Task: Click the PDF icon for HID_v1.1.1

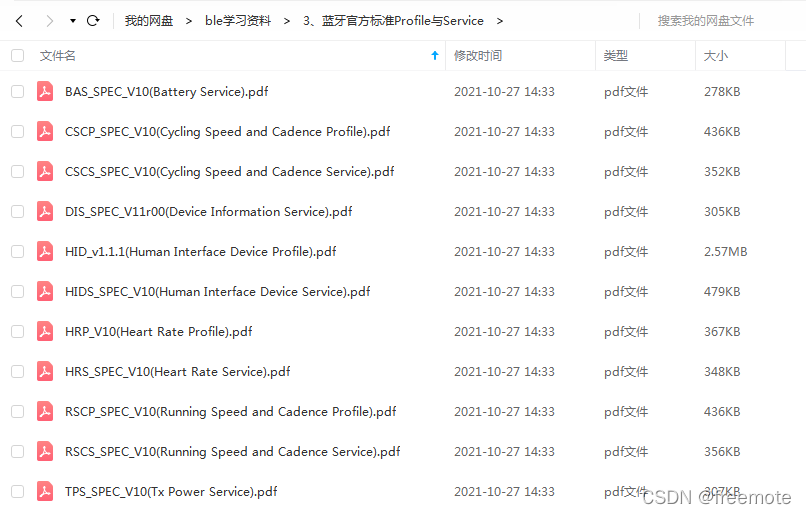Action: coord(45,252)
